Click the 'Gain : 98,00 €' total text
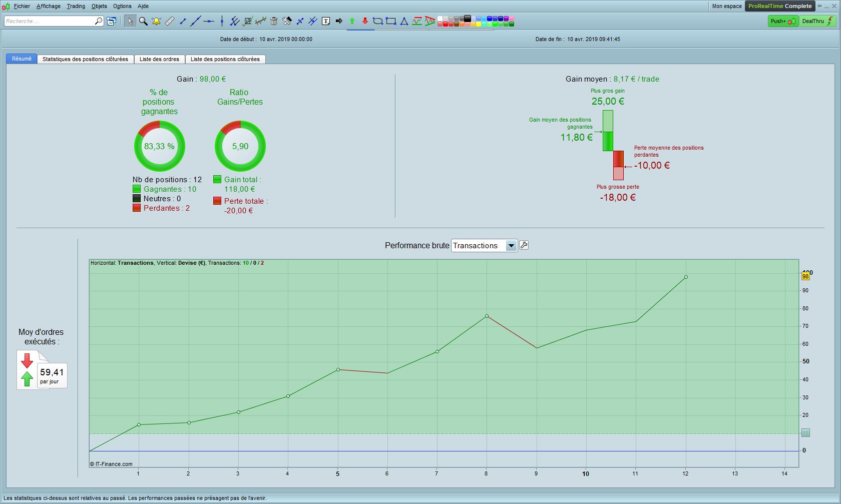This screenshot has height=504, width=841. [201, 79]
